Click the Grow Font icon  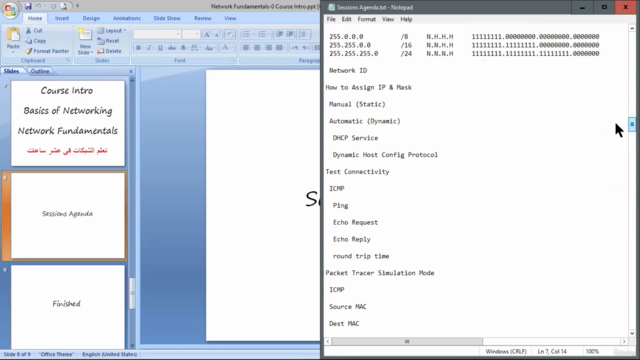pyautogui.click(x=207, y=35)
